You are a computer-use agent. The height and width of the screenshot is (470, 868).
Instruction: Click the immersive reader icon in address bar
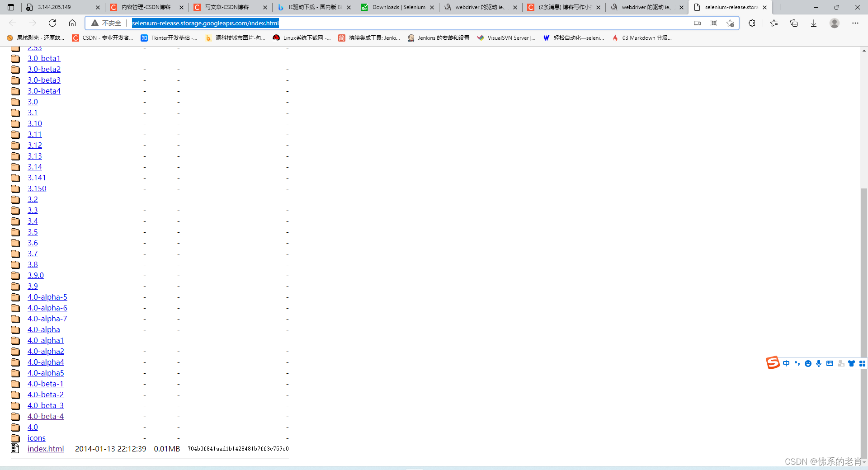(698, 23)
